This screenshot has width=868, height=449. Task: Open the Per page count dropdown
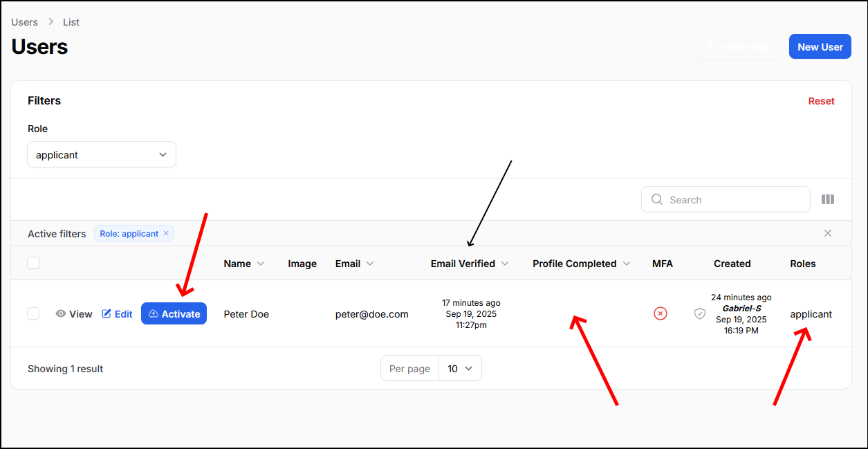click(460, 369)
